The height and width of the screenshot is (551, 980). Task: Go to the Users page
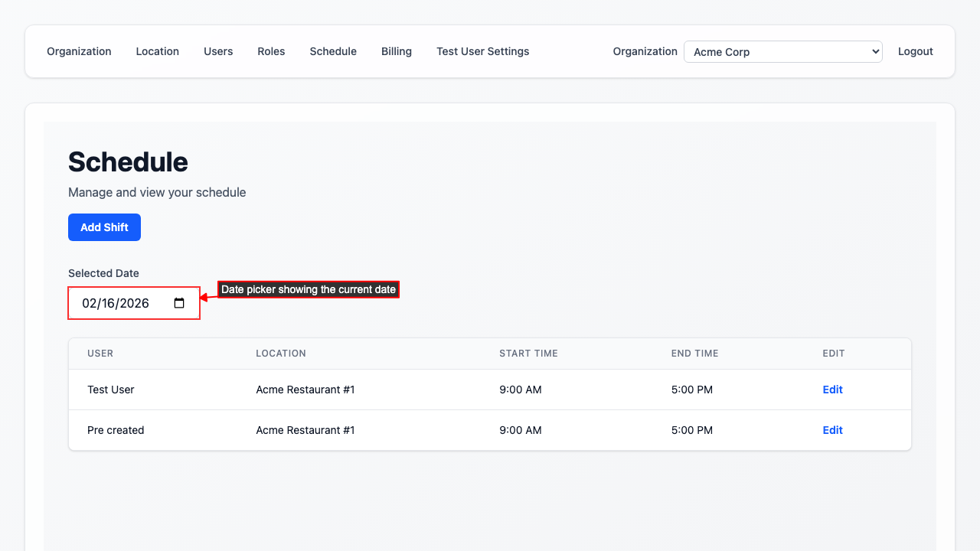coord(218,51)
